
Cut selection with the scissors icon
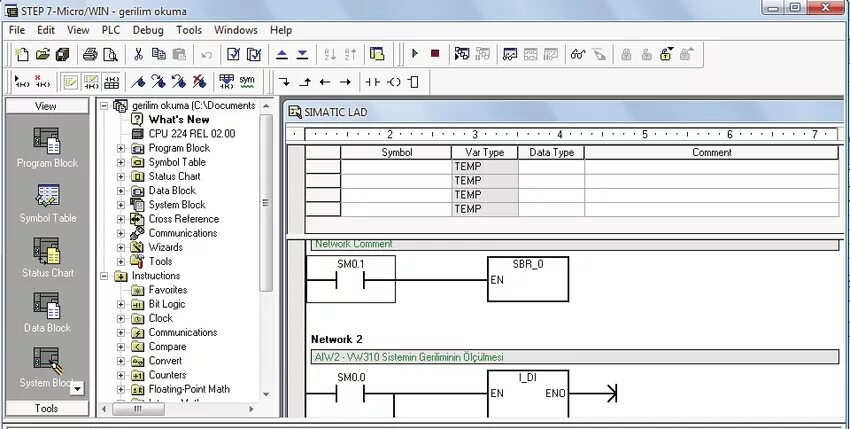click(138, 54)
